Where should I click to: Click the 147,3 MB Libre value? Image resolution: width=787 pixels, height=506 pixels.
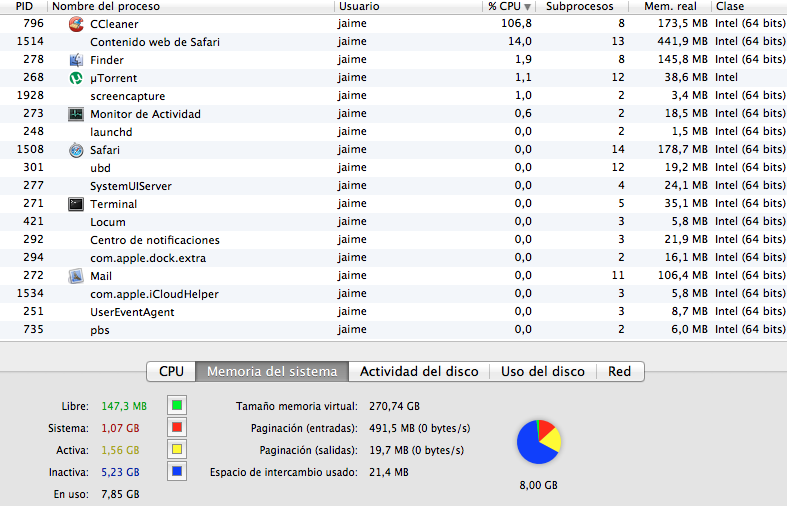pyautogui.click(x=124, y=406)
